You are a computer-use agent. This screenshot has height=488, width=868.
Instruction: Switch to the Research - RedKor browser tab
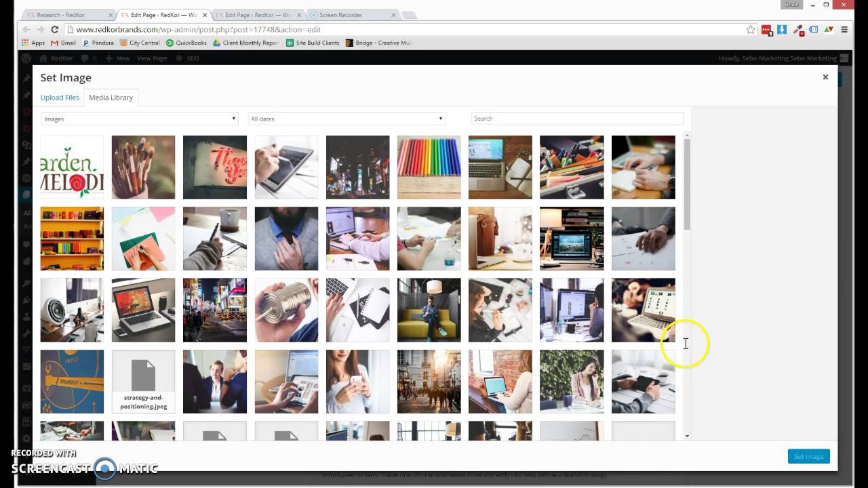[x=61, y=15]
